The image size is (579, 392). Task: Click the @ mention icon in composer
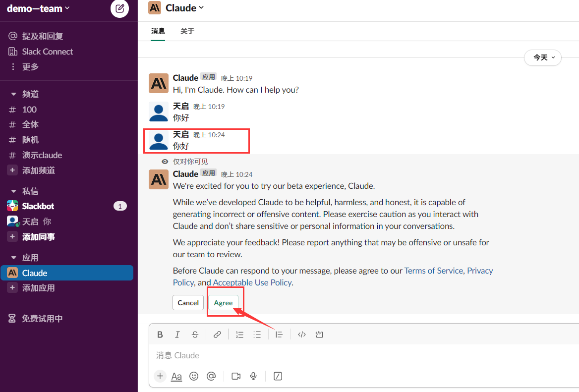211,376
